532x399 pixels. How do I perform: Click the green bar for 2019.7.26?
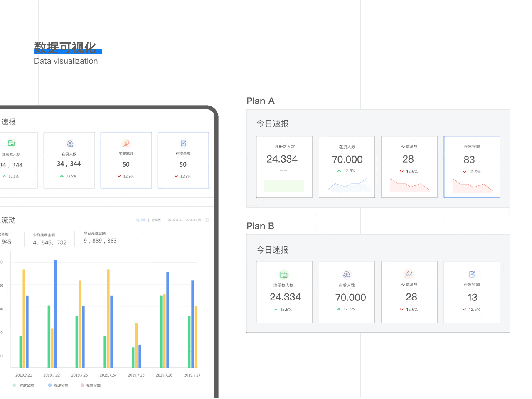[161, 332]
